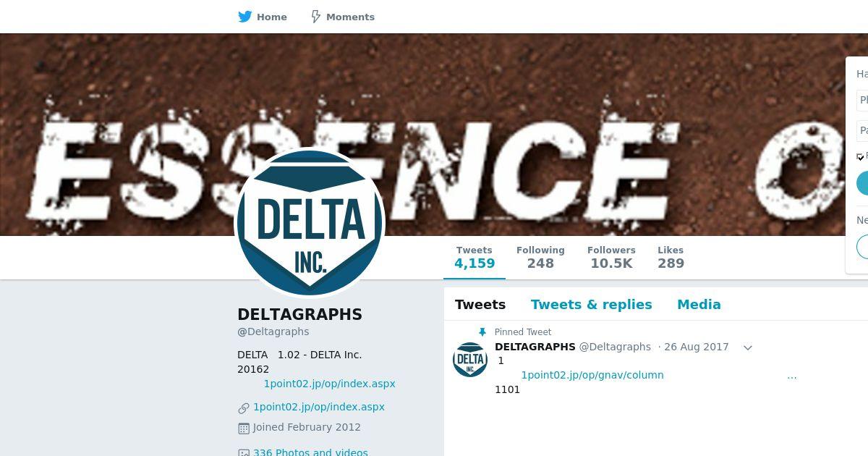Image resolution: width=868 pixels, height=456 pixels.
Task: View the 10.5K Followers list
Action: pos(611,258)
